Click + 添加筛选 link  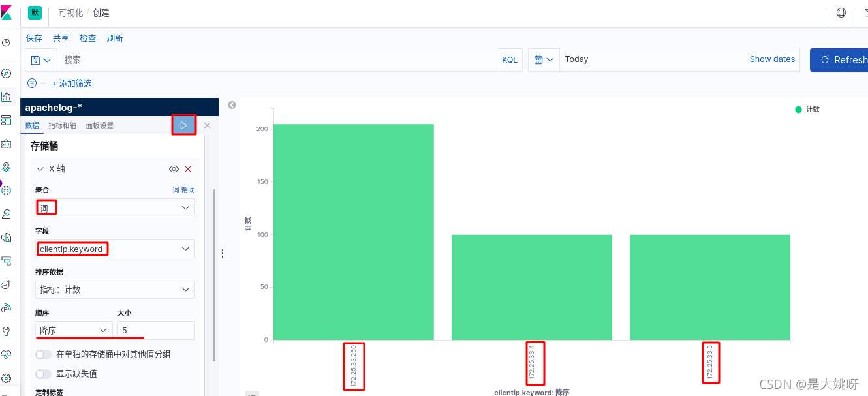(x=72, y=84)
